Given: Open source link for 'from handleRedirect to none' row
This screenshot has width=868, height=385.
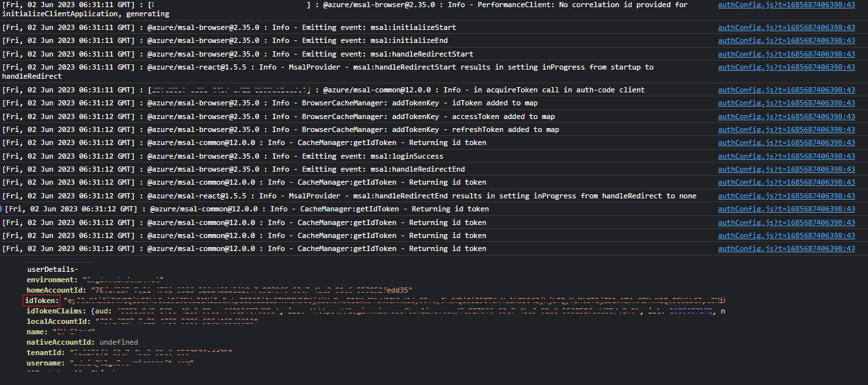Looking at the screenshot, I should click(x=786, y=196).
